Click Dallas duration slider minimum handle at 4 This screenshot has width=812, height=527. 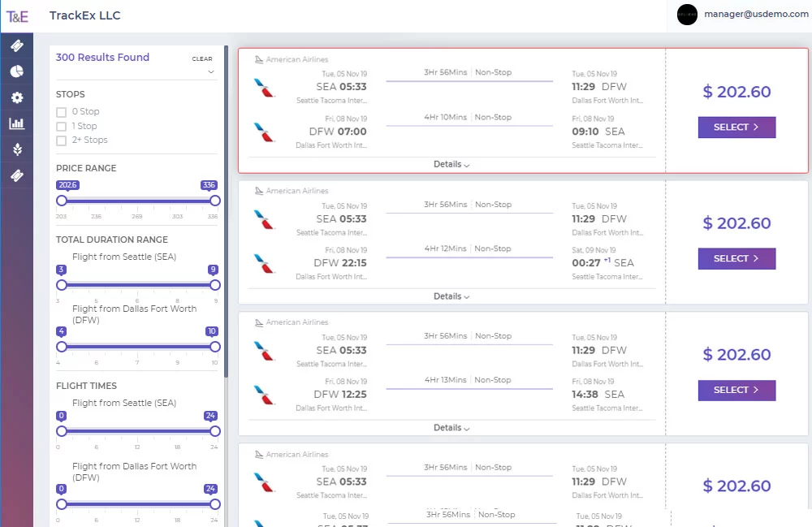coord(62,347)
